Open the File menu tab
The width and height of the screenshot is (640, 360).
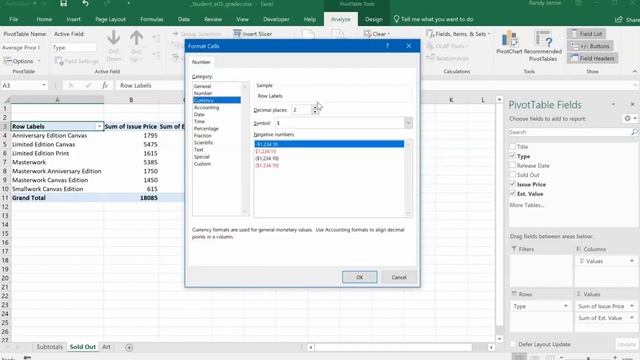[x=13, y=19]
